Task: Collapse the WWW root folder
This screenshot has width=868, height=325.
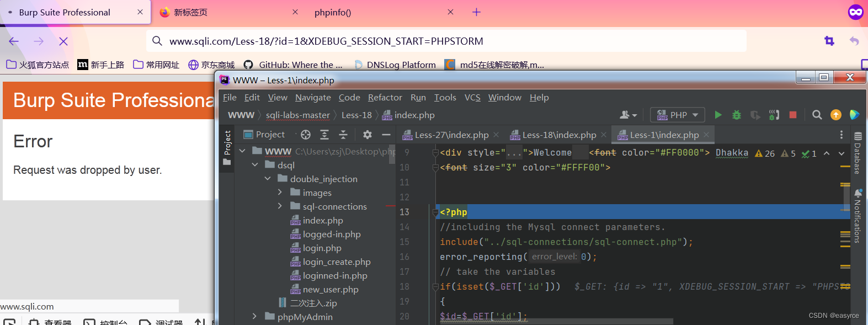Action: [242, 151]
